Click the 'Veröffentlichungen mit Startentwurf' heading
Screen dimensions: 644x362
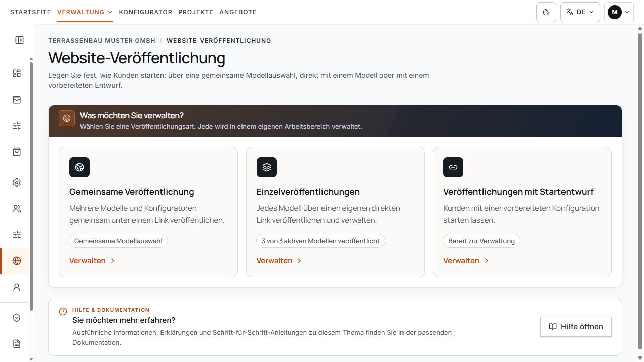coord(518,192)
